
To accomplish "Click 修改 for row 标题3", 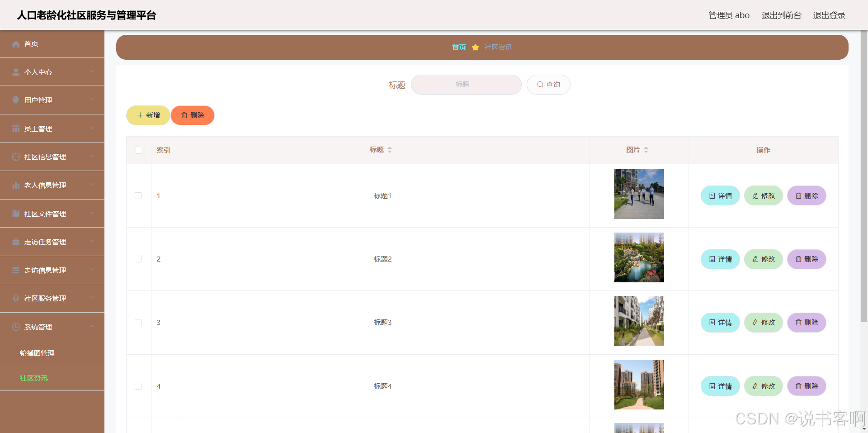I will point(764,323).
